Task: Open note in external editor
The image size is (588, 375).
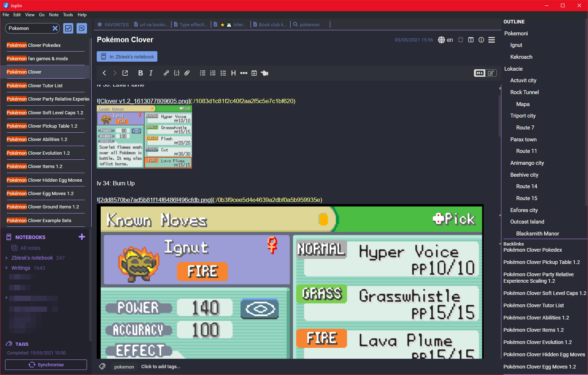Action: (125, 73)
